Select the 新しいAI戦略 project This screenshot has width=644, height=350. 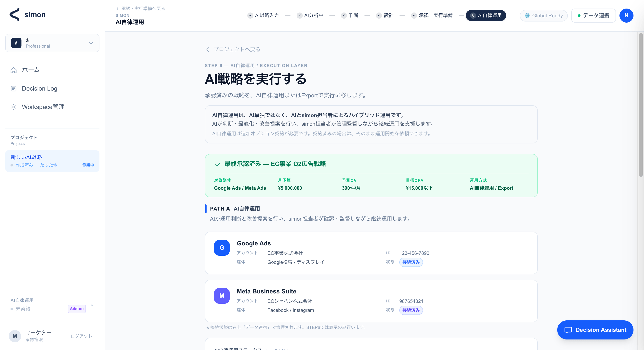pyautogui.click(x=52, y=161)
